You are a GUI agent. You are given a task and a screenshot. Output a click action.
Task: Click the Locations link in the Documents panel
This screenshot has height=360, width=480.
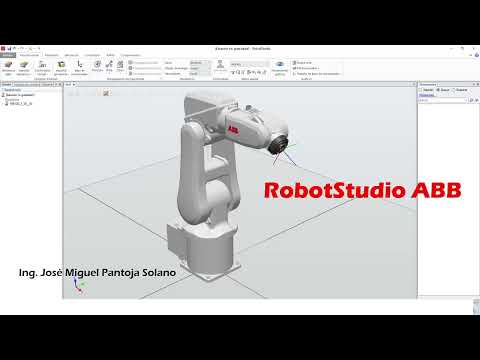coord(427,95)
